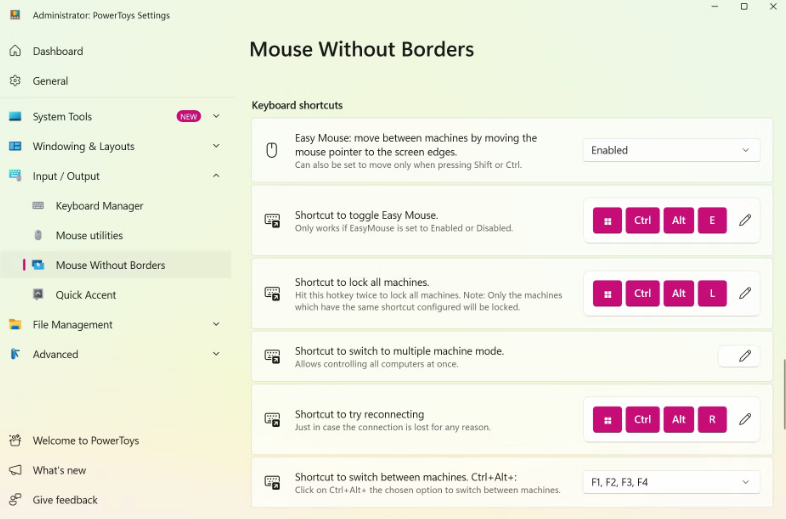This screenshot has width=786, height=519.
Task: Click the Keyboard Manager icon in sidebar
Action: click(x=38, y=206)
